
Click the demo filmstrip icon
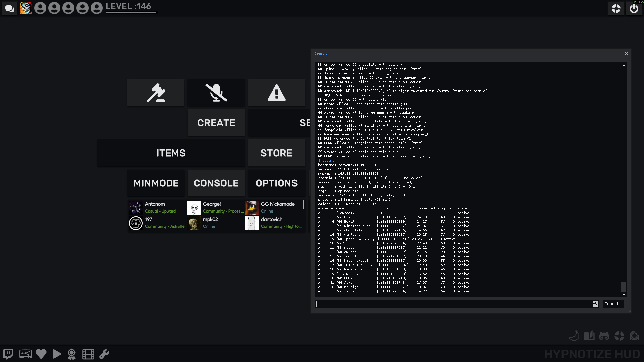[88, 354]
